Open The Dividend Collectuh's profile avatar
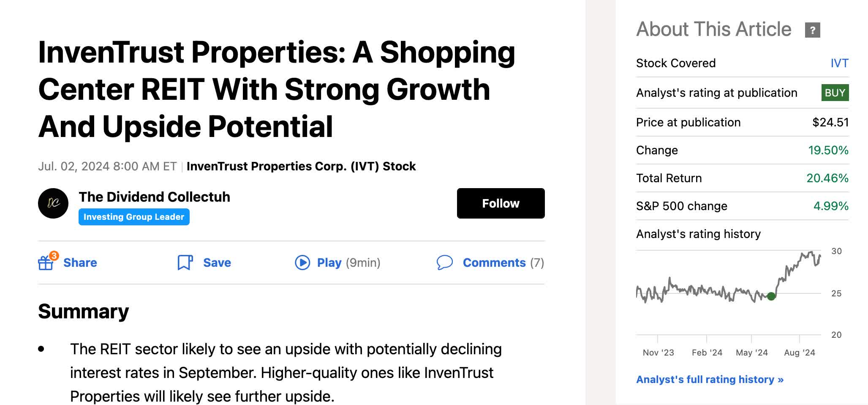868x405 pixels. [54, 203]
